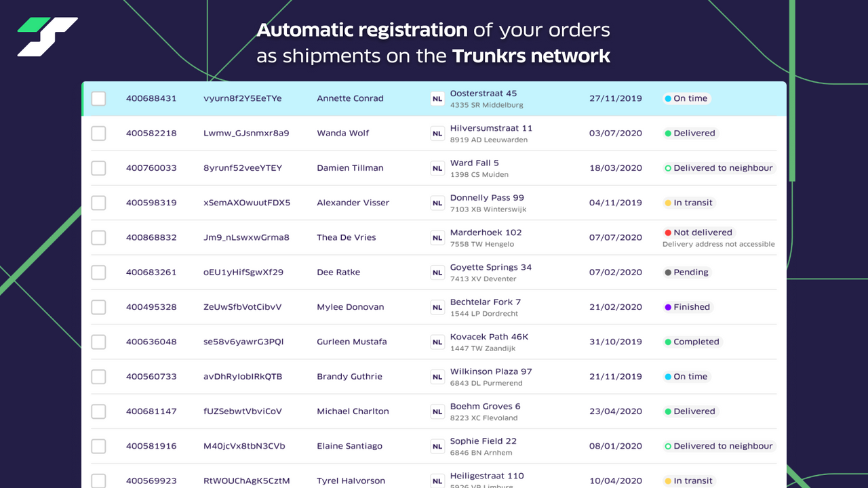This screenshot has height=488, width=868.
Task: Select the checkbox for order 400868832
Action: click(98, 237)
